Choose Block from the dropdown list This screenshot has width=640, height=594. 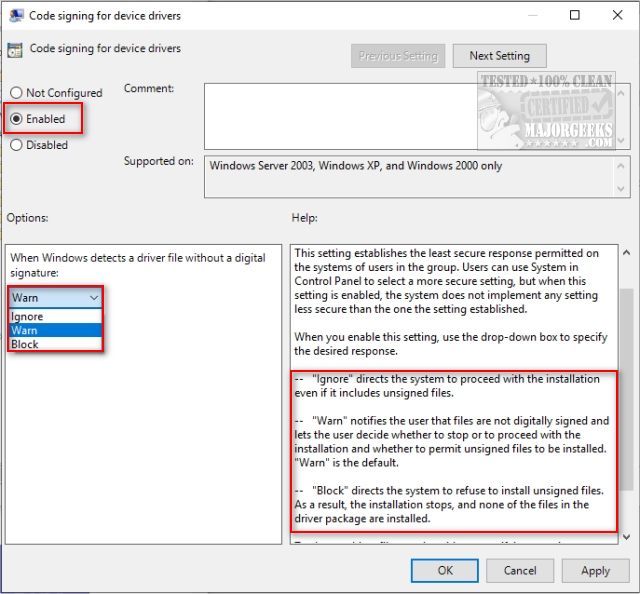click(x=55, y=344)
